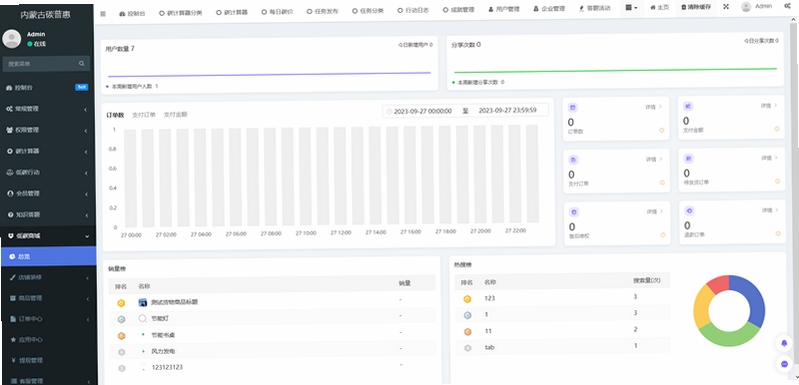Screen dimensions: 799x385
Task: Click the 知识答题 question icon in sidebar
Action: 10,214
